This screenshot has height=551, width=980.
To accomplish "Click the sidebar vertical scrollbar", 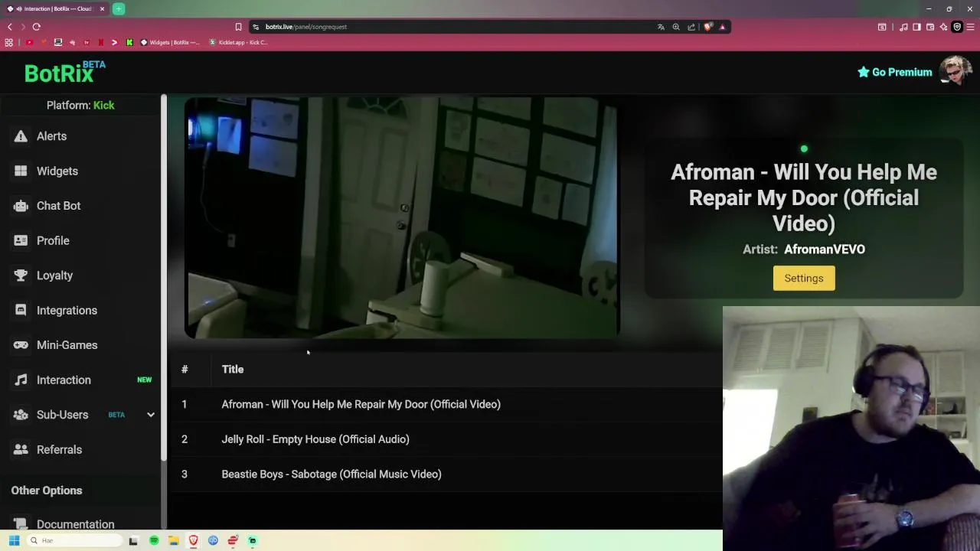I will 164,278.
